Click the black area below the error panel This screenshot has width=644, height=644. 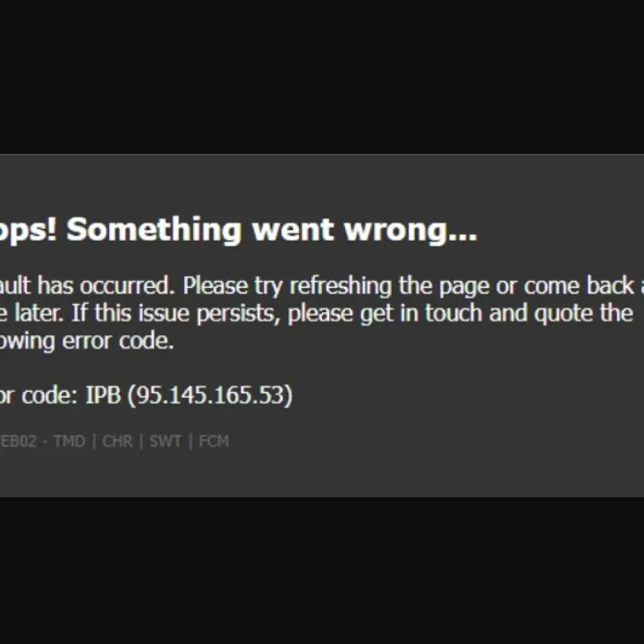322,571
